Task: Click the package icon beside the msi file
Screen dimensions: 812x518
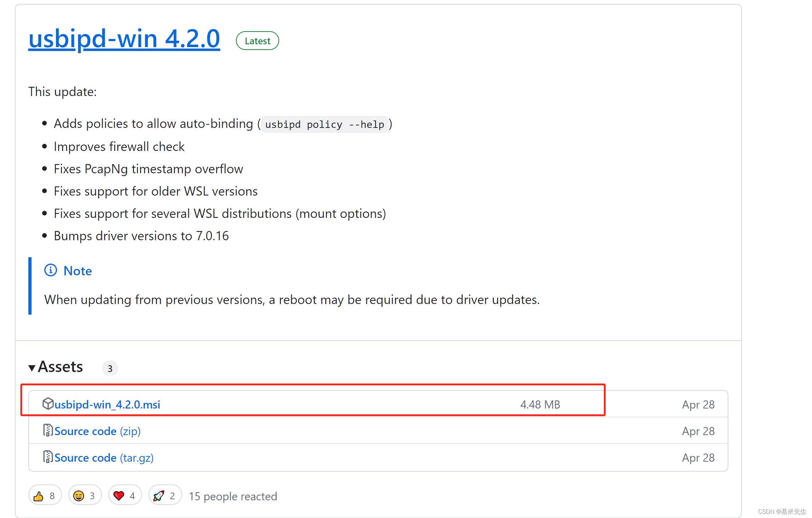Action: click(48, 404)
